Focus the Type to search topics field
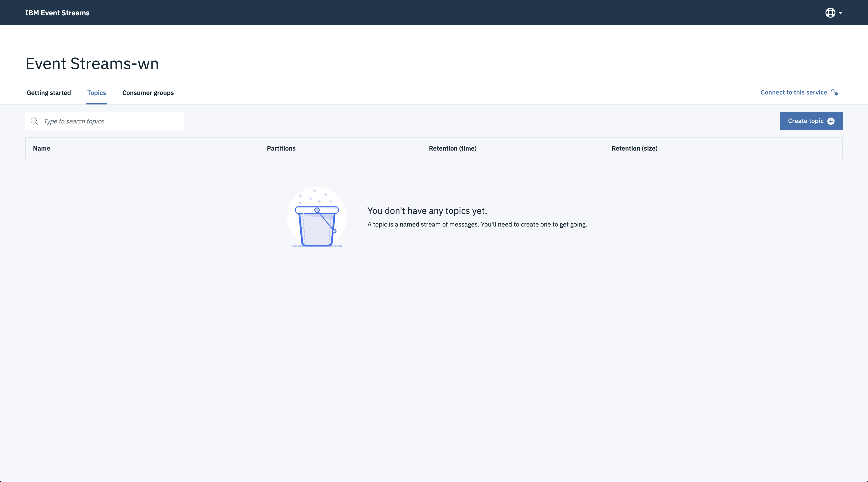 coord(111,121)
